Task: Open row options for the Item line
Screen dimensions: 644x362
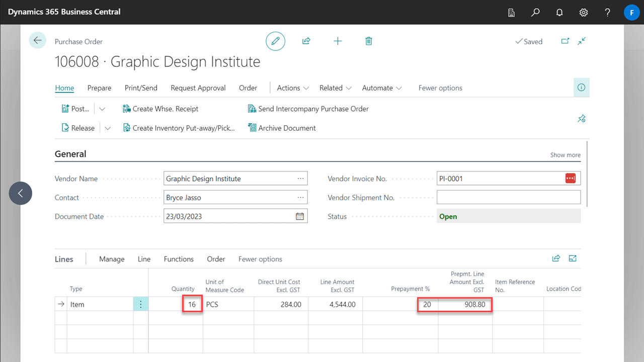Action: (141, 304)
